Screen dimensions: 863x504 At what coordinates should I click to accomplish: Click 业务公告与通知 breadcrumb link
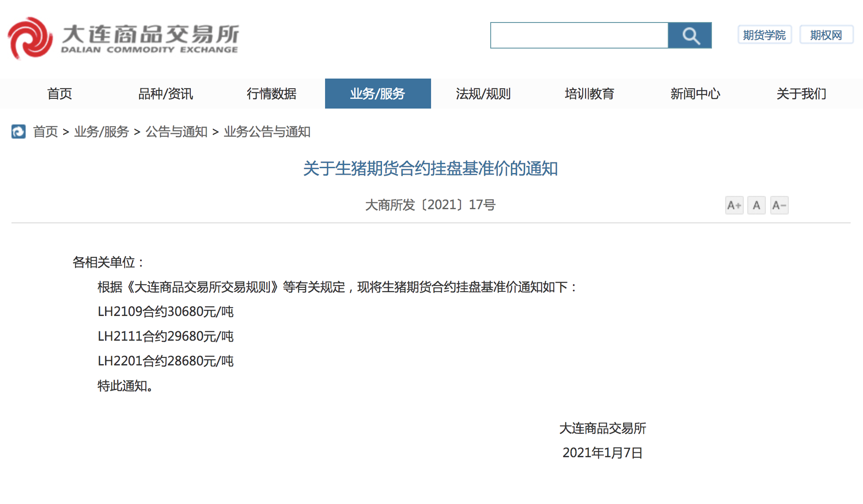coord(267,132)
